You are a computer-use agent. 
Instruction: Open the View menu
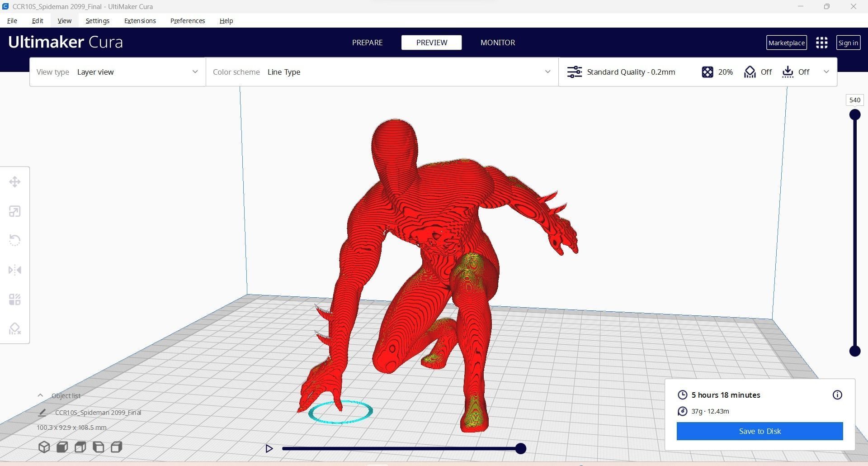(x=64, y=21)
